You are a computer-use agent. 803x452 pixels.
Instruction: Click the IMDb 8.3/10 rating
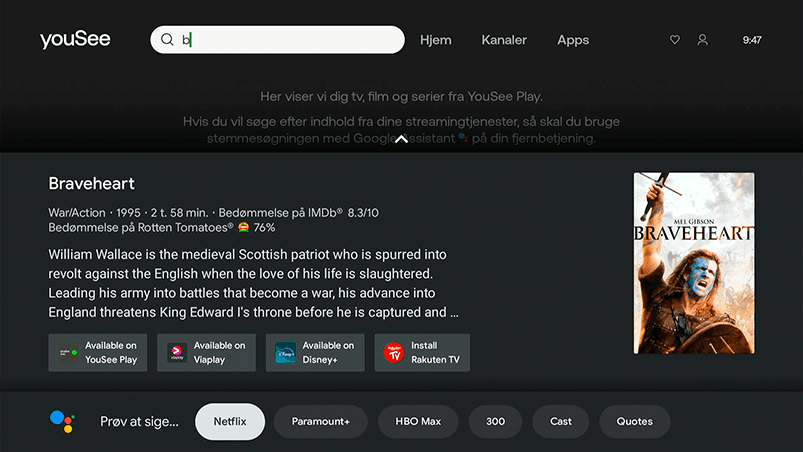(x=299, y=212)
